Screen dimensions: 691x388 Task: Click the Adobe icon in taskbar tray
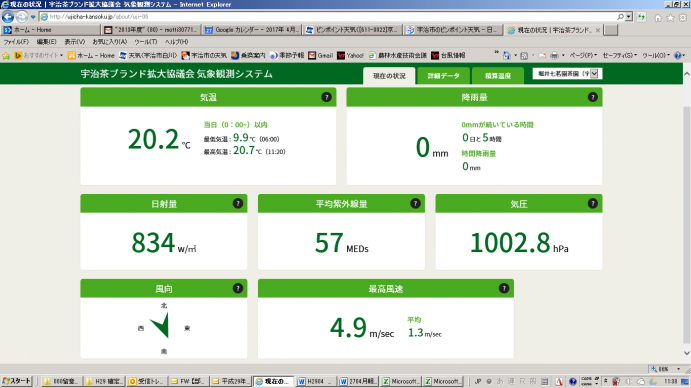(559, 381)
